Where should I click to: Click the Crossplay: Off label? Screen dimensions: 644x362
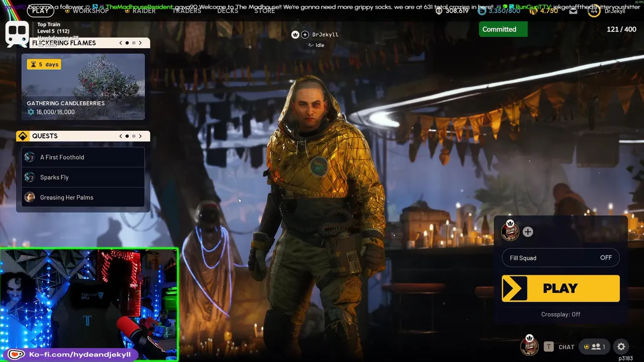[560, 314]
